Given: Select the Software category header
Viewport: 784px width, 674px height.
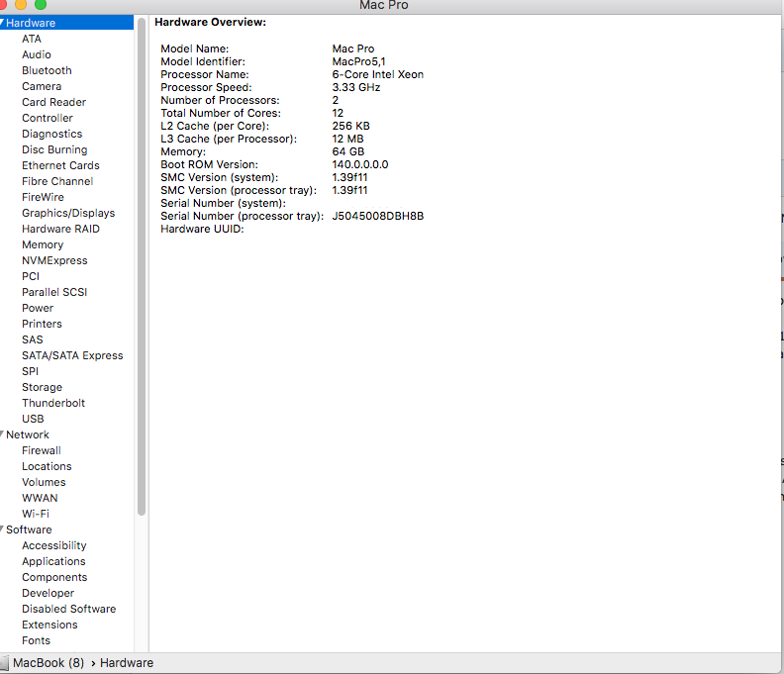Looking at the screenshot, I should pyautogui.click(x=29, y=530).
